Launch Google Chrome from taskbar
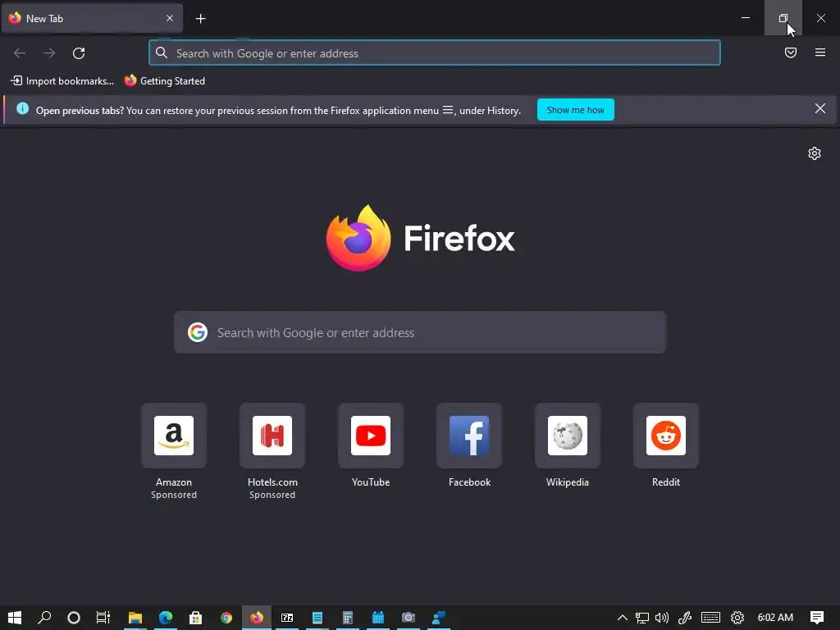 pyautogui.click(x=226, y=618)
